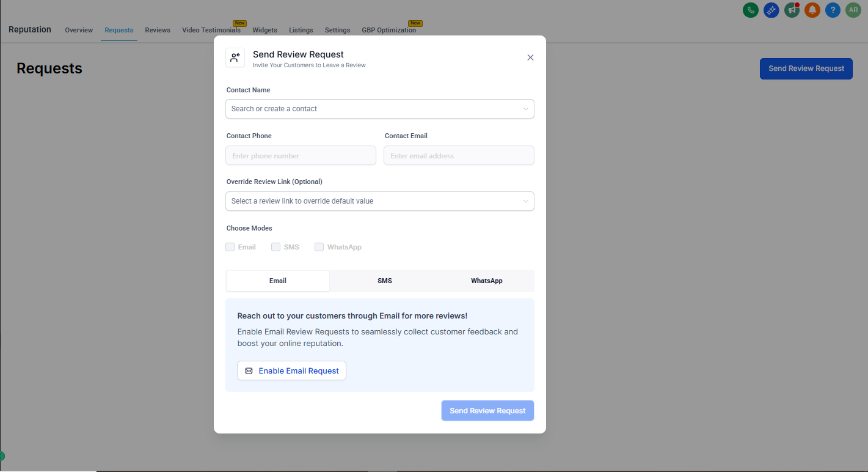
Task: Click Send Review Request button in dialog
Action: point(487,411)
